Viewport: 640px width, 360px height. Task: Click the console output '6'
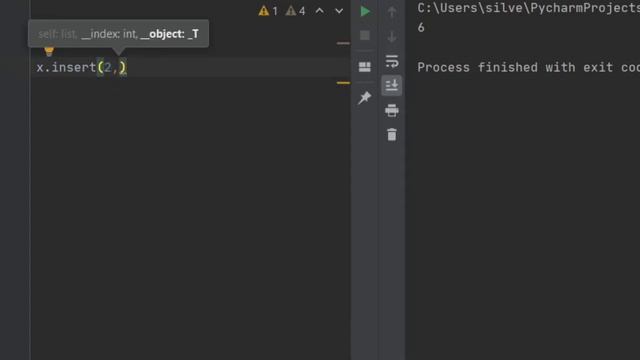click(421, 27)
